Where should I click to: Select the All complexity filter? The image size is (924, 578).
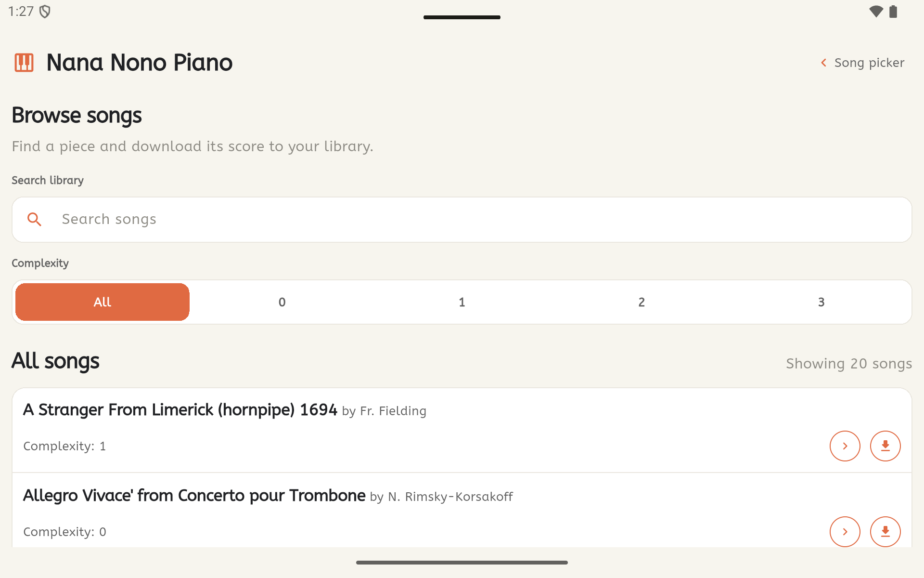(x=103, y=302)
